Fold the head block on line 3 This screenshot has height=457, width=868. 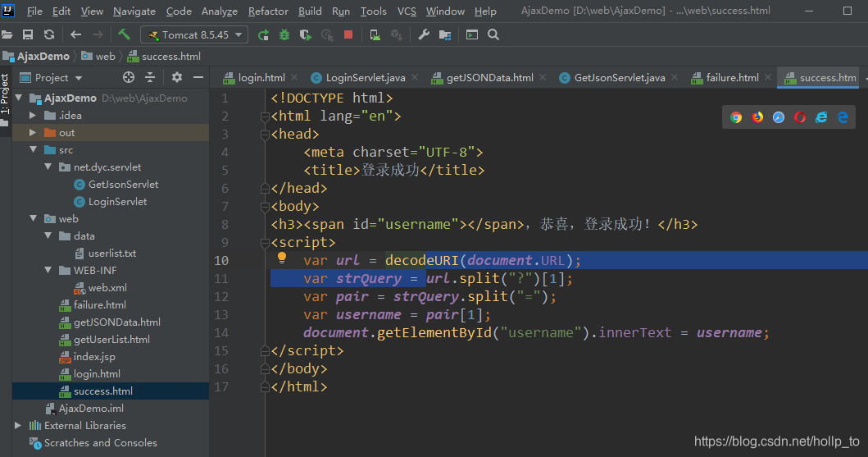[x=265, y=134]
